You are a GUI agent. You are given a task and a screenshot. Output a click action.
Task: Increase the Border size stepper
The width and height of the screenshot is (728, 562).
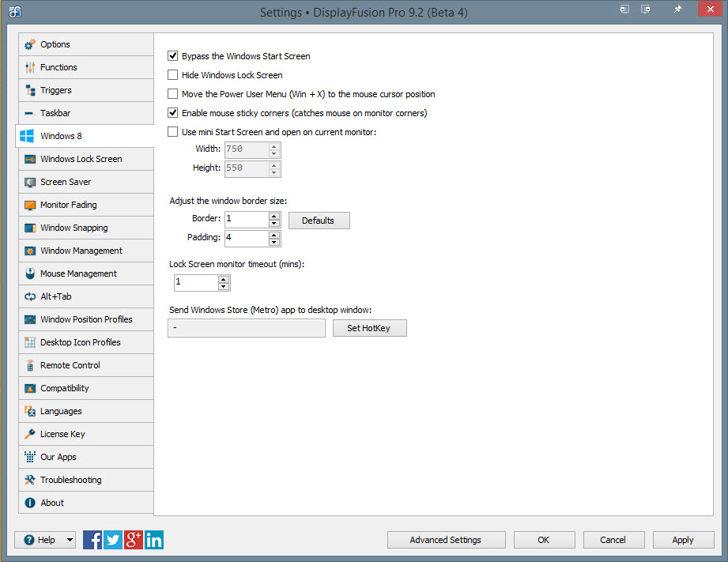274,216
